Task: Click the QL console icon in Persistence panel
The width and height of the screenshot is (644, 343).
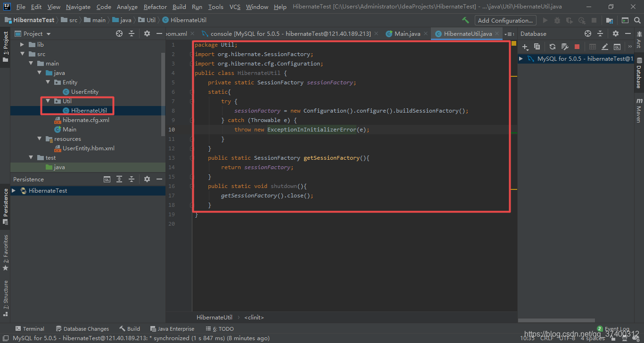Action: (107, 179)
